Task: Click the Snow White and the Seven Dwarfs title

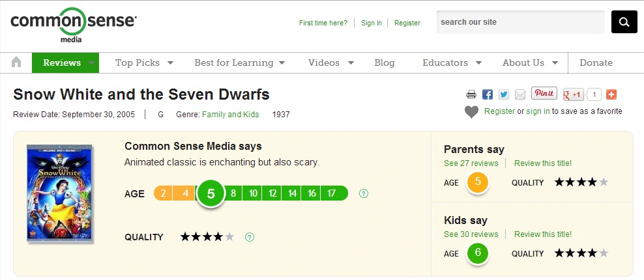Action: (141, 94)
